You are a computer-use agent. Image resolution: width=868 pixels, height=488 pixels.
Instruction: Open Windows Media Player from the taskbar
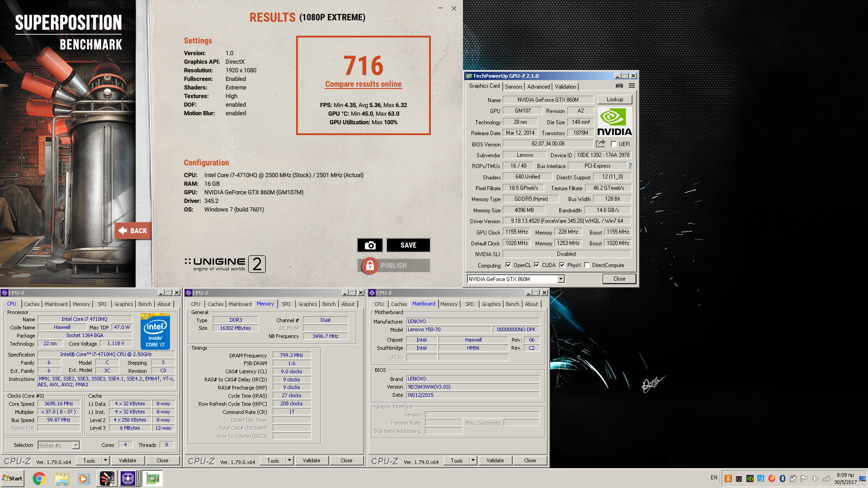84,479
